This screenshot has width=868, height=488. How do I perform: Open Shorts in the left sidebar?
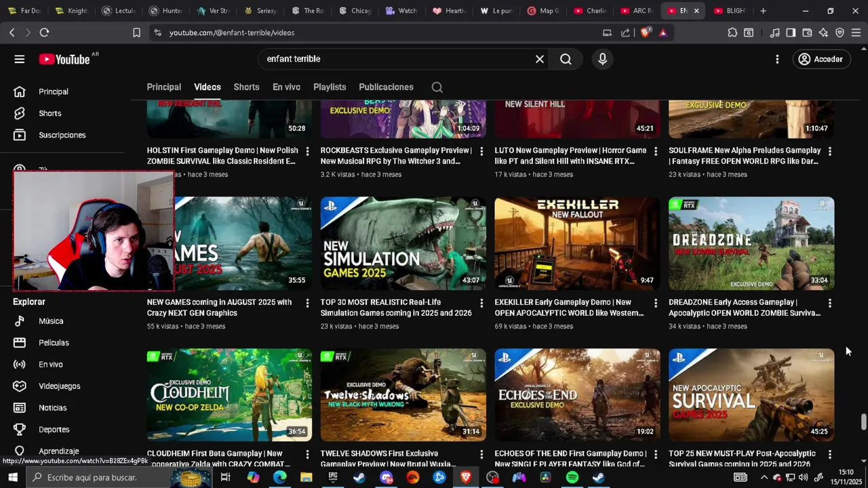click(x=50, y=113)
